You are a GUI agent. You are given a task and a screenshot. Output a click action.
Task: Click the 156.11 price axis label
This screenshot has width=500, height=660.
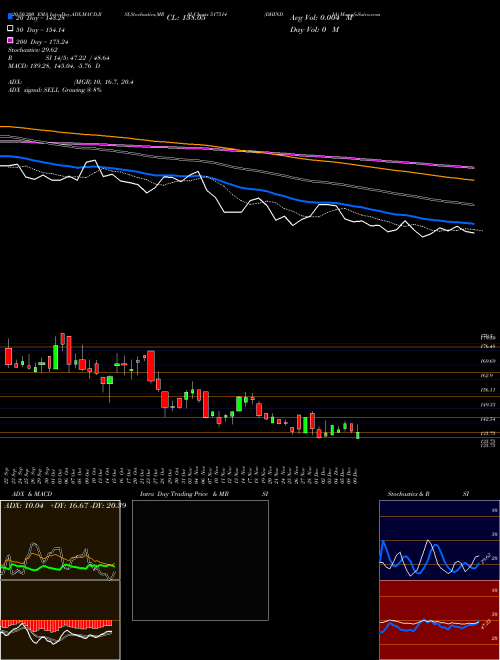click(x=488, y=390)
